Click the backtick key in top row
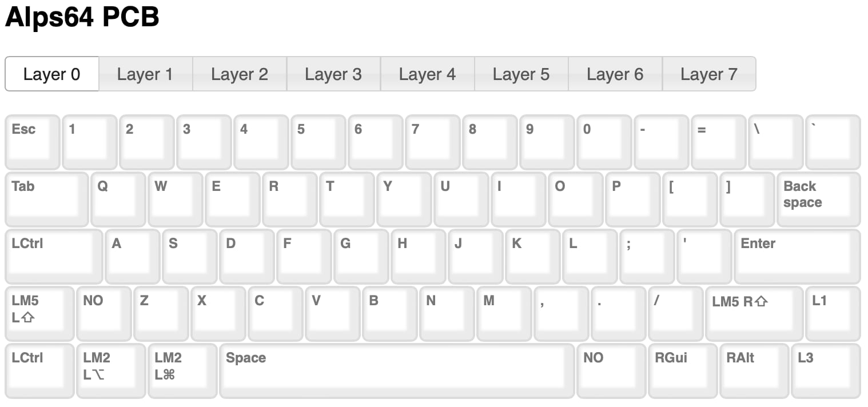The image size is (868, 407). pyautogui.click(x=833, y=142)
